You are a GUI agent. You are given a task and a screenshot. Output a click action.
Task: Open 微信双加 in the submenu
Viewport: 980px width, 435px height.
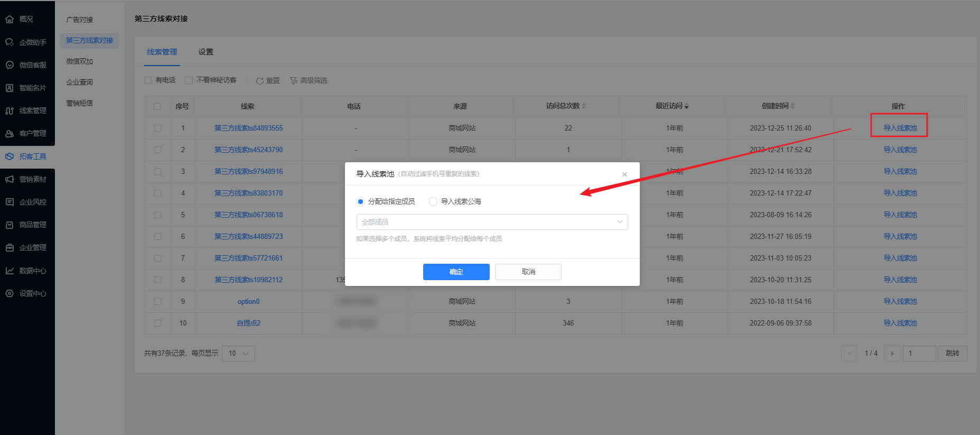coord(79,61)
